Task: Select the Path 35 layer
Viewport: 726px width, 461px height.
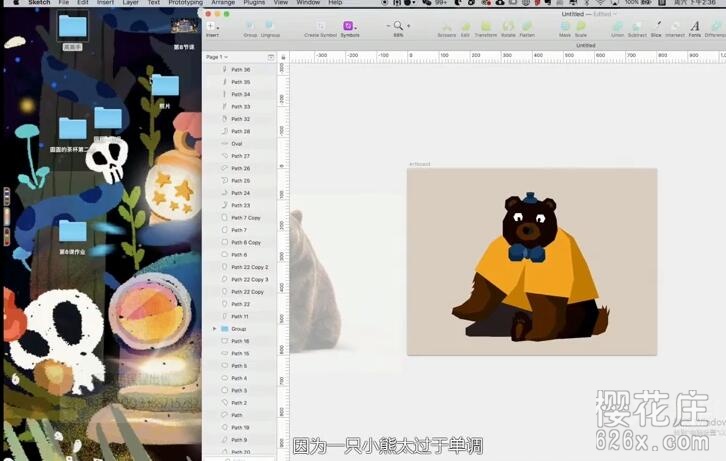Action: 240,82
